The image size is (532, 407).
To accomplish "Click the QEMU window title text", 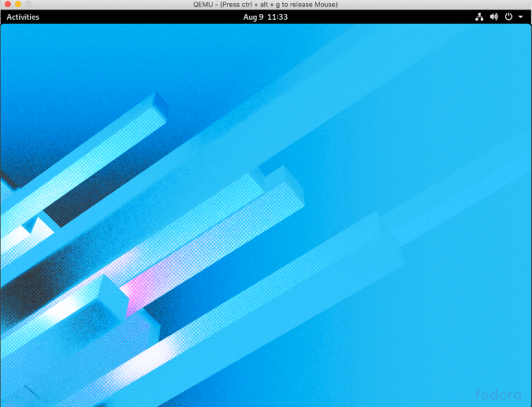I will pos(265,5).
